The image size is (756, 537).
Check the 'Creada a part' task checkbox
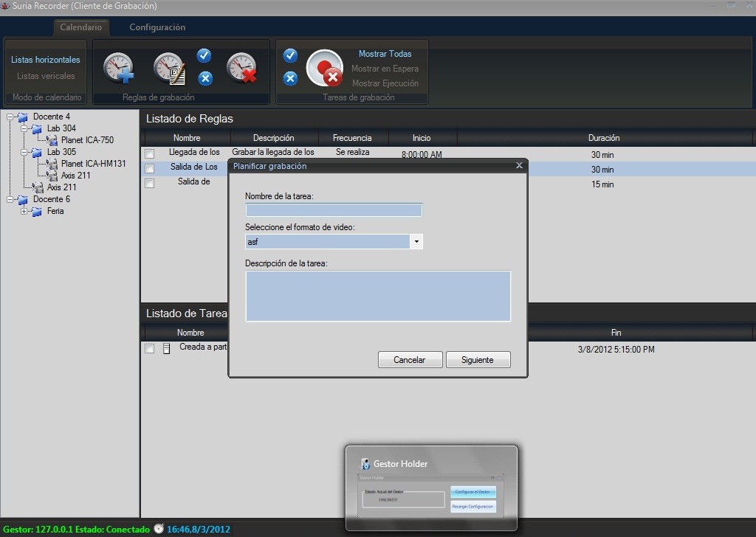(150, 348)
